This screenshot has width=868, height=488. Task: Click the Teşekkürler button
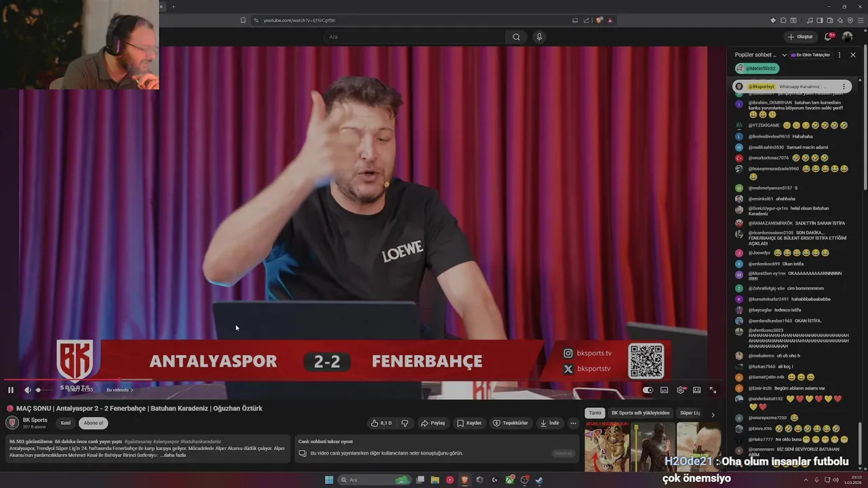pyautogui.click(x=510, y=423)
